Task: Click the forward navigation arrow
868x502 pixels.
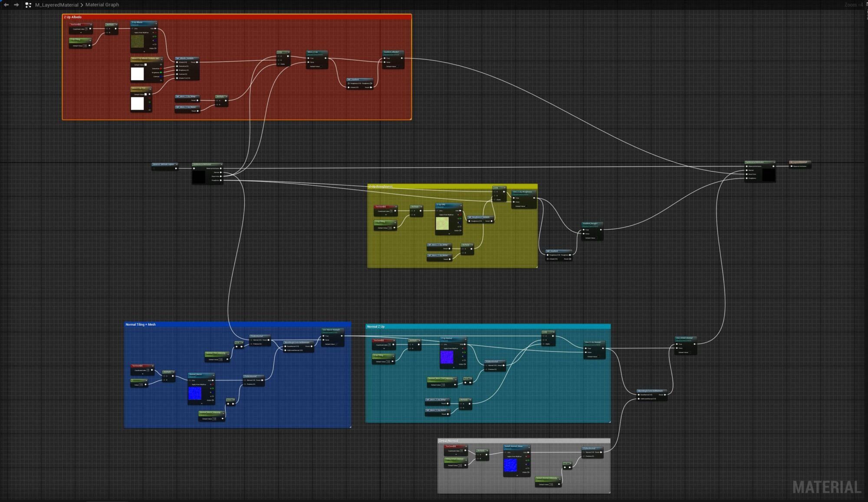Action: click(16, 5)
